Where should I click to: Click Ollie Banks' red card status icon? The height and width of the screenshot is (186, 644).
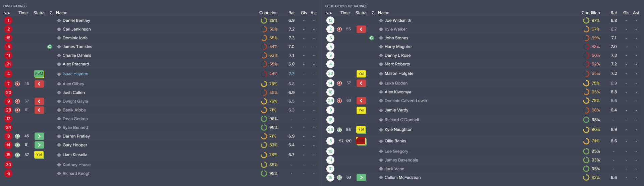[x=361, y=141]
